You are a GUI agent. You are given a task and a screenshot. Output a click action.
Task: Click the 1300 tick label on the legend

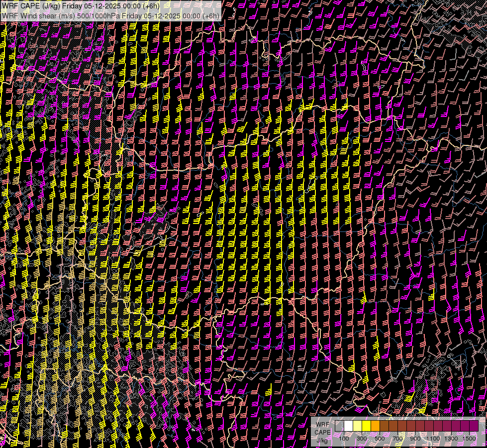[451, 439]
